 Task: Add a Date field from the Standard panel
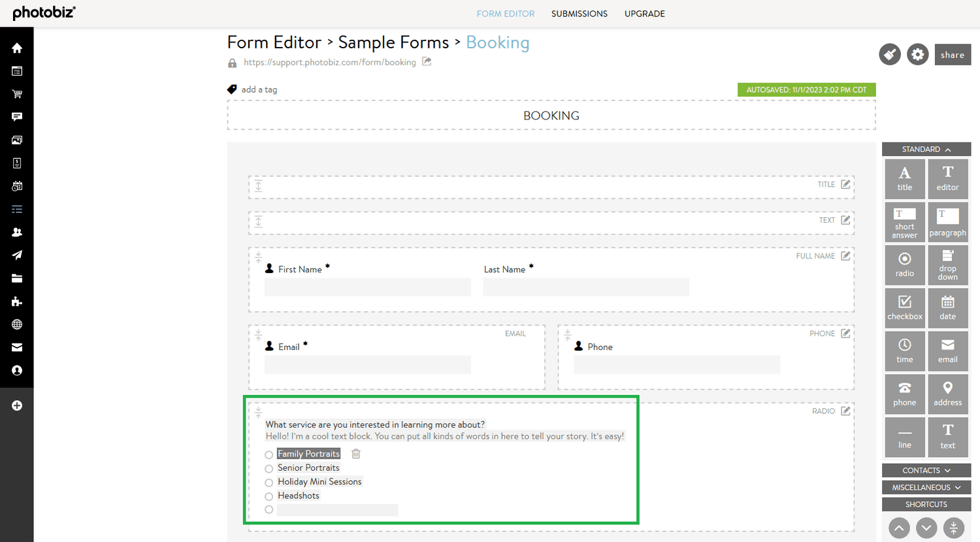(947, 308)
